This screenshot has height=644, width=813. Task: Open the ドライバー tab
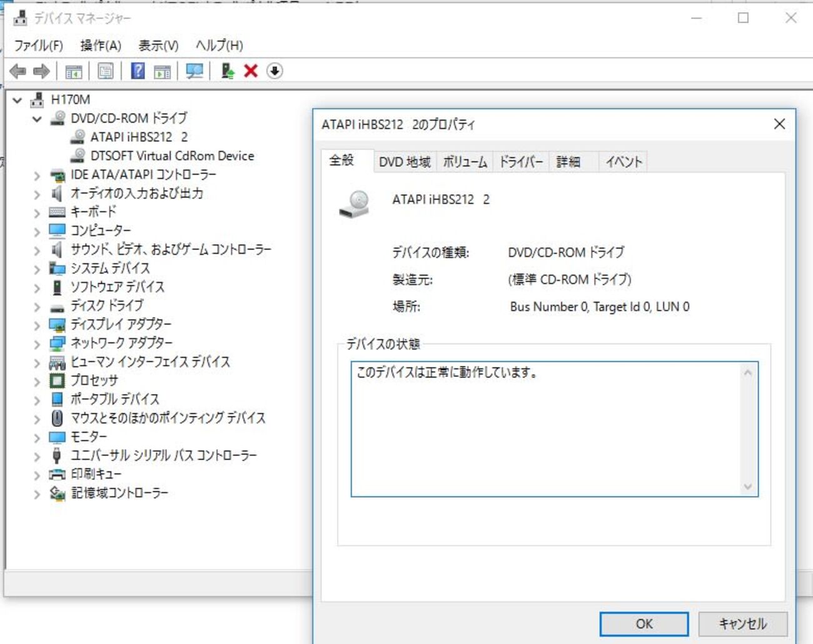pyautogui.click(x=521, y=163)
